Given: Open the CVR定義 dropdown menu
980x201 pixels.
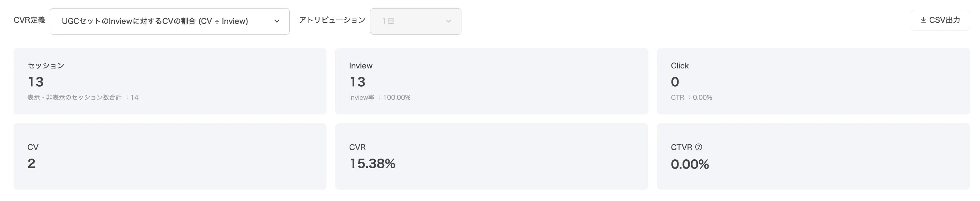Looking at the screenshot, I should click(x=169, y=21).
